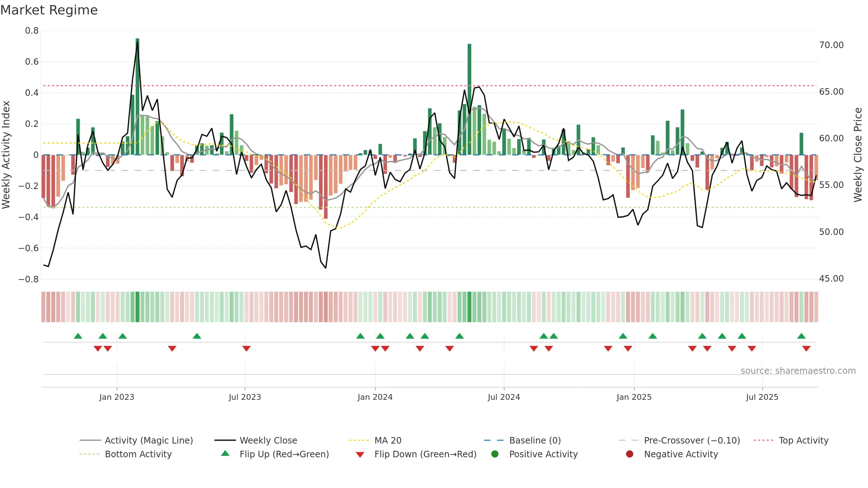Click the −0.8 activity axis value
Screen dimensions: 868x488
tap(29, 279)
